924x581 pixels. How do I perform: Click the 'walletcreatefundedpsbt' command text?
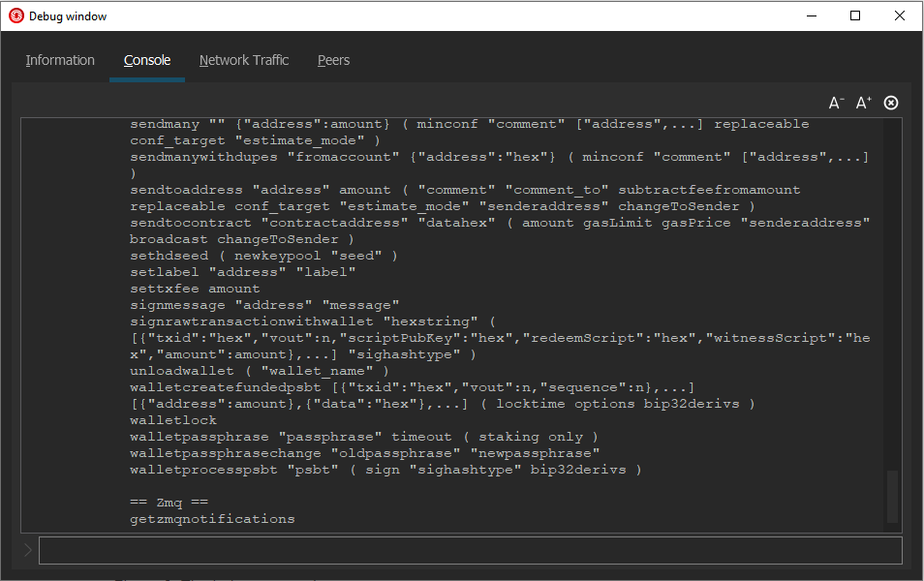coord(226,387)
